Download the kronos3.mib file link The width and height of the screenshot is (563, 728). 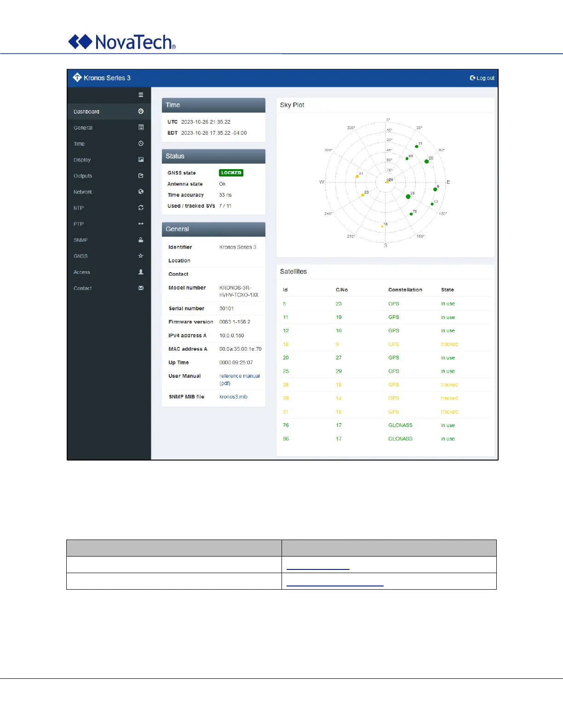(x=233, y=397)
